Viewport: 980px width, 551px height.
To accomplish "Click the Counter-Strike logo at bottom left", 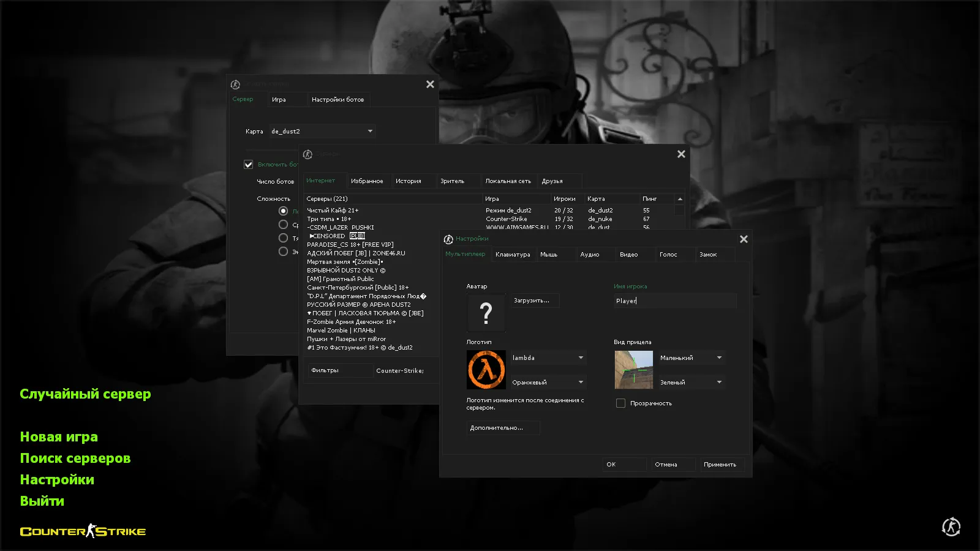I will pos(83,531).
